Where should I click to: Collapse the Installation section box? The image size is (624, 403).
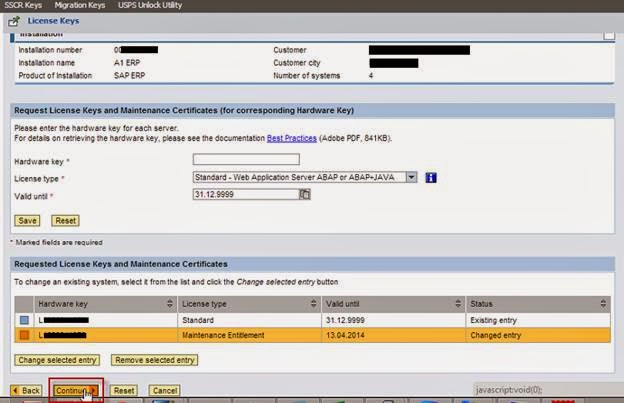[609, 36]
